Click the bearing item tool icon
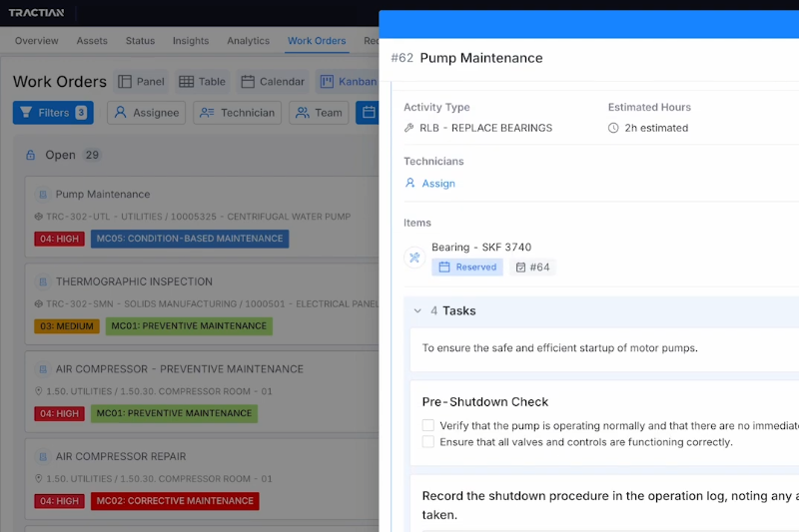 click(x=414, y=258)
